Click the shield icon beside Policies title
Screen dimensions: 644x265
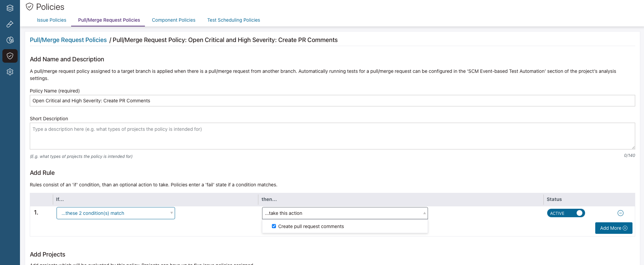(30, 7)
